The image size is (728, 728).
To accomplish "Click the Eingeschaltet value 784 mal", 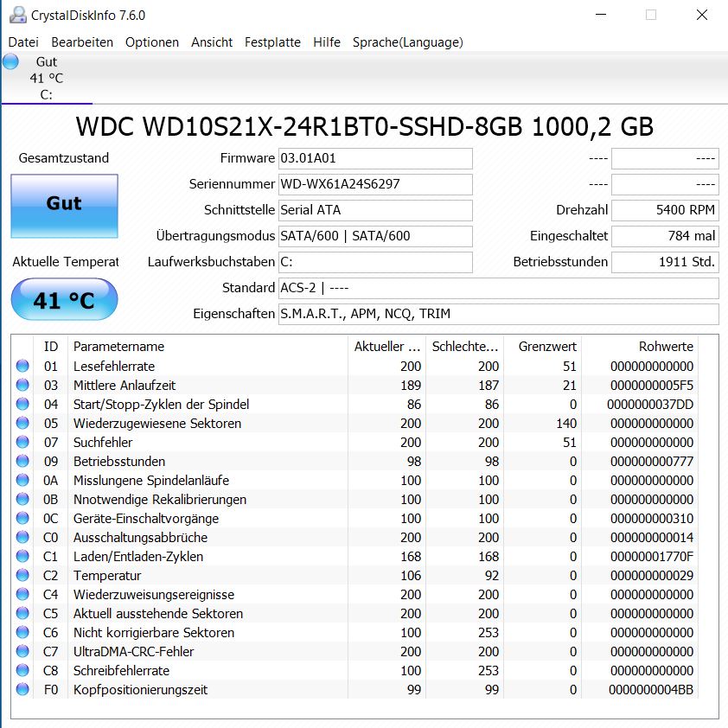I will click(665, 236).
